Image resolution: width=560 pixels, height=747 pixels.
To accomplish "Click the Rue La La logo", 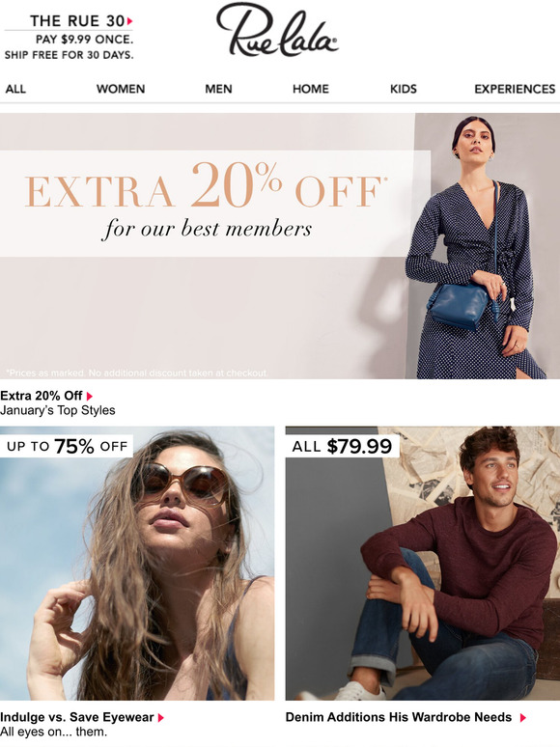I will pos(277,30).
